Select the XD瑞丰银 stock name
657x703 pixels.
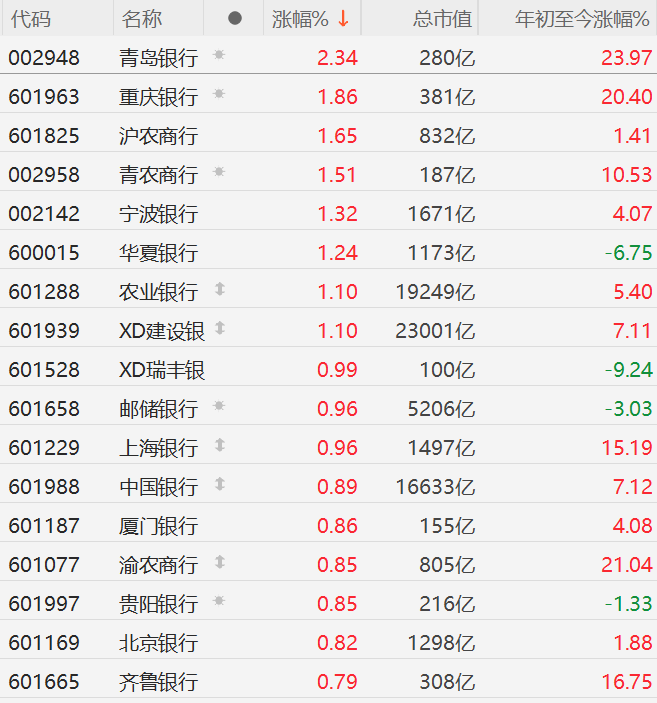click(x=162, y=370)
